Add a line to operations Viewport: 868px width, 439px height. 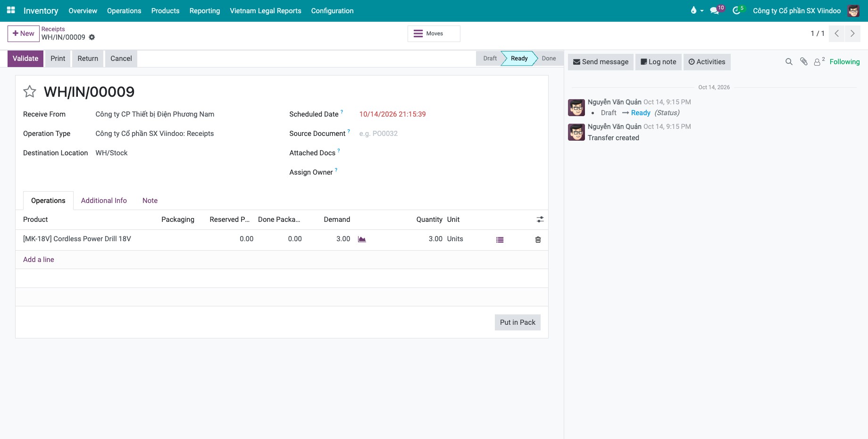click(x=39, y=260)
